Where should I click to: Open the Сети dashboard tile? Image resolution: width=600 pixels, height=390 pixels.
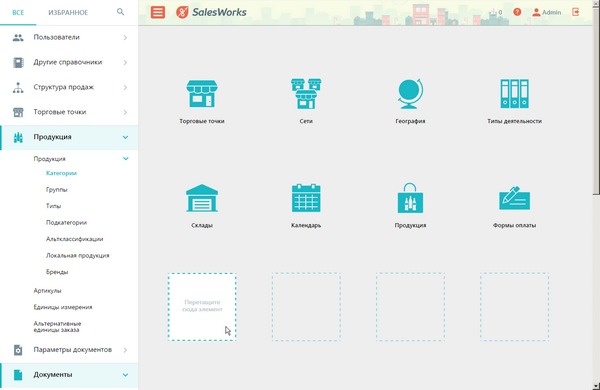pos(306,101)
